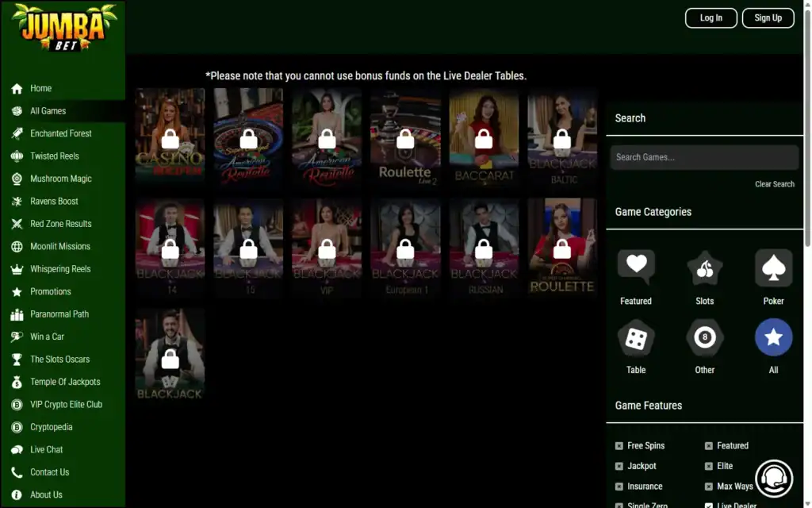Toggle the Featured feature checkbox
The height and width of the screenshot is (508, 812).
[x=708, y=446]
